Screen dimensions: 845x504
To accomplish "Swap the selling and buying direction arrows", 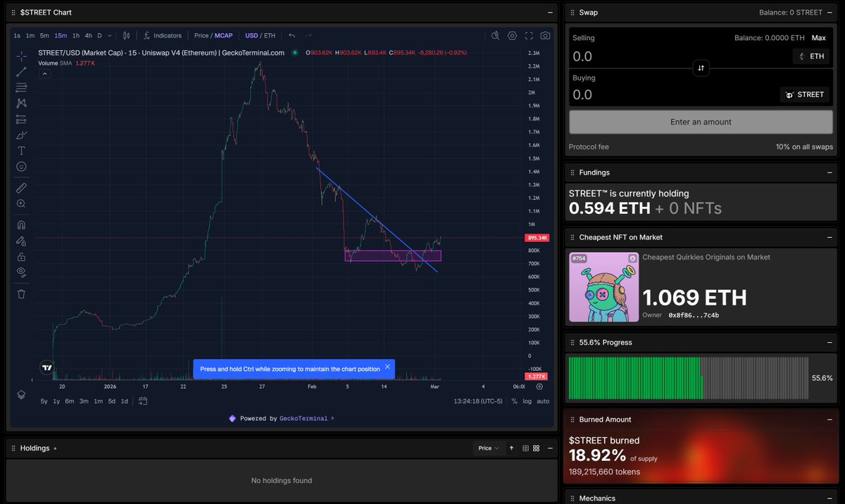I will [x=701, y=68].
